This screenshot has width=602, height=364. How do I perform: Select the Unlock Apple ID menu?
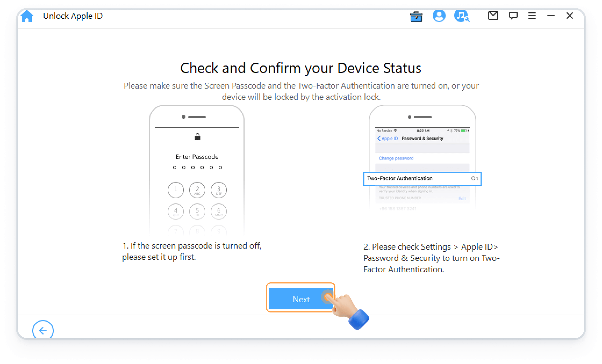(x=74, y=16)
